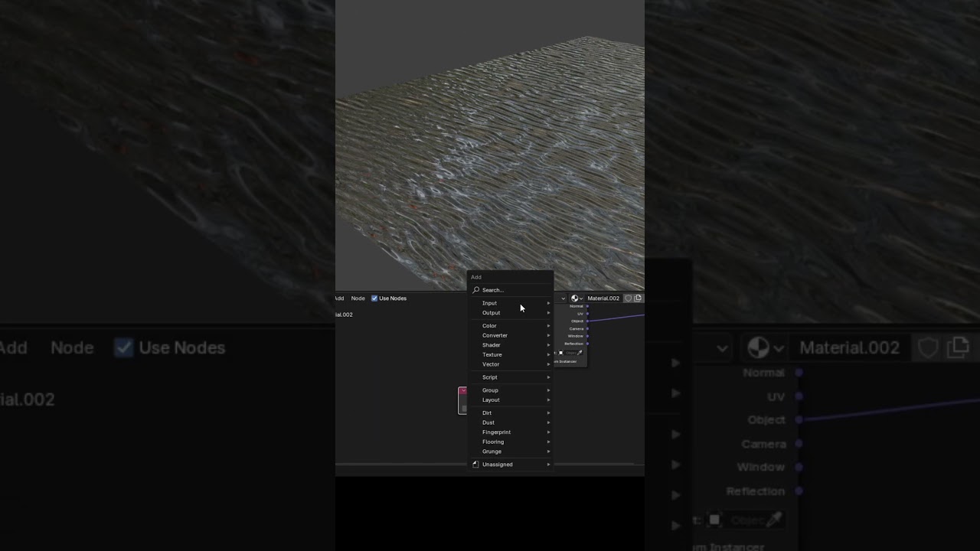Viewport: 980px width, 551px height.
Task: Open the Flooring asset category
Action: coord(511,442)
